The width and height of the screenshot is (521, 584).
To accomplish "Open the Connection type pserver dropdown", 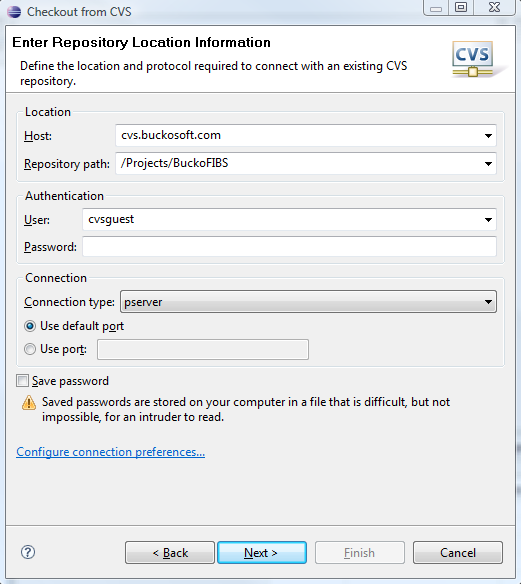I will coord(308,302).
